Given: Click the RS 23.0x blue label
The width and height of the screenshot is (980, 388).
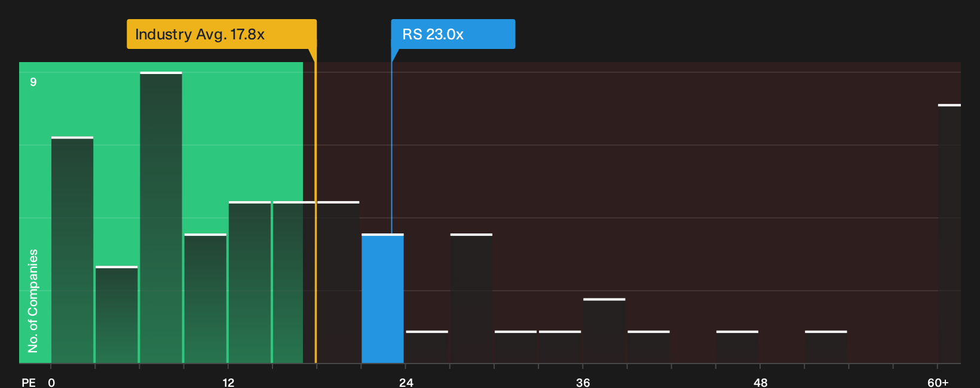Looking at the screenshot, I should [x=453, y=34].
